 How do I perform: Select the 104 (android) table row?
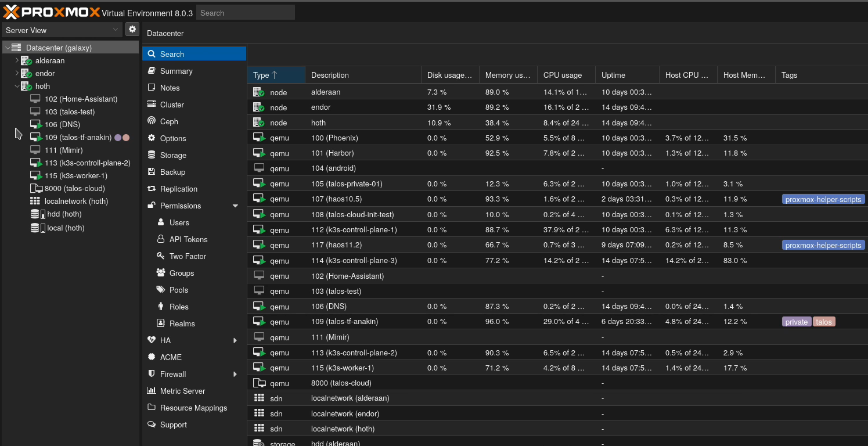(557, 168)
